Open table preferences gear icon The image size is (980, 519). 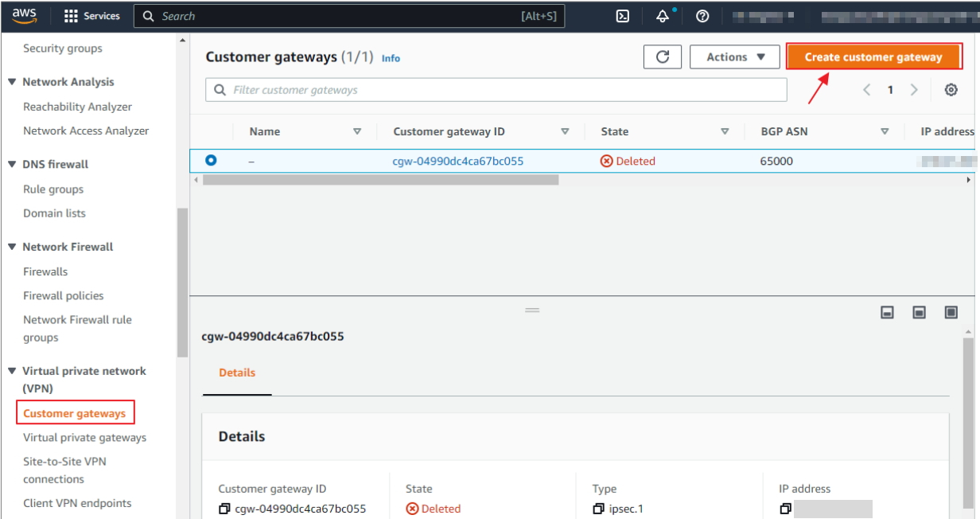pyautogui.click(x=951, y=90)
